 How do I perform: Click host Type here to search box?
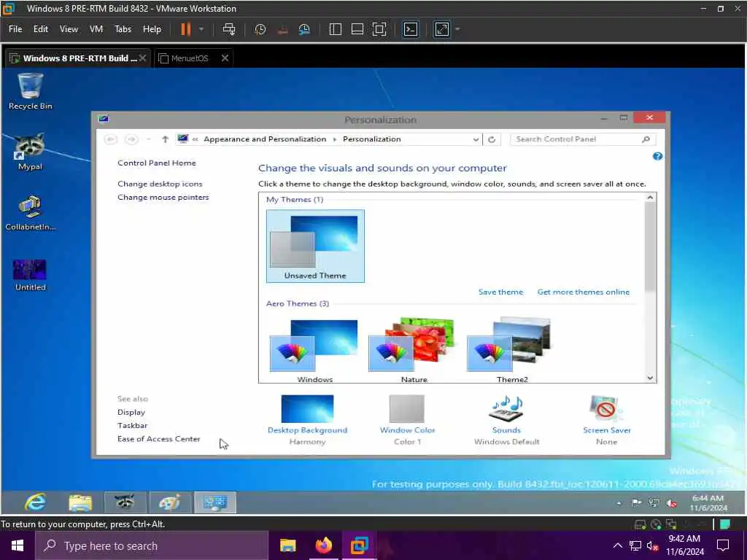tap(152, 545)
